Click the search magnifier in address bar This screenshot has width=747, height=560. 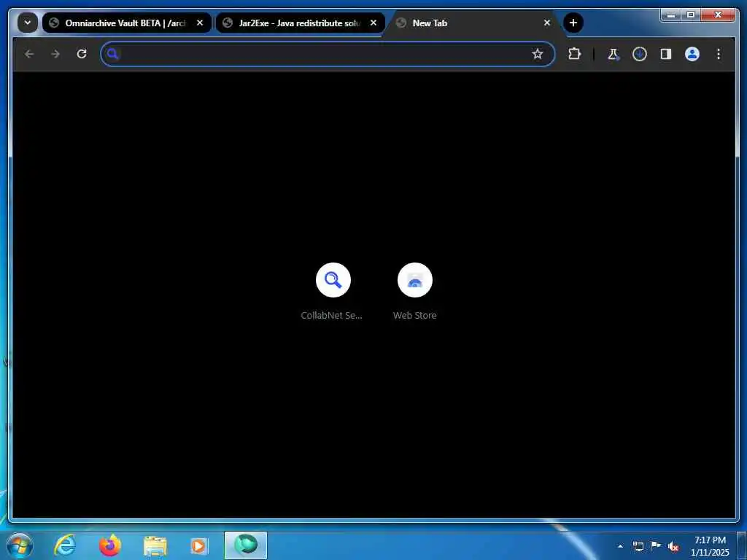coord(112,54)
